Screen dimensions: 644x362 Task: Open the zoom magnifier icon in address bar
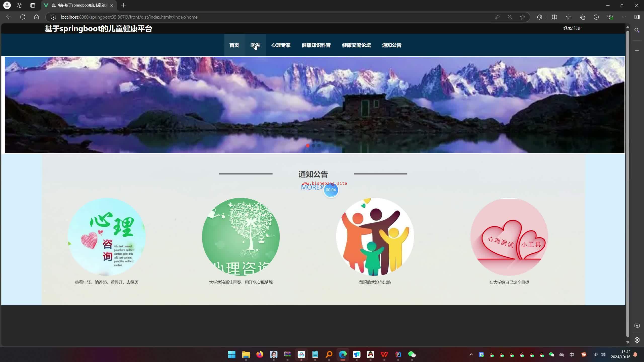[510, 17]
